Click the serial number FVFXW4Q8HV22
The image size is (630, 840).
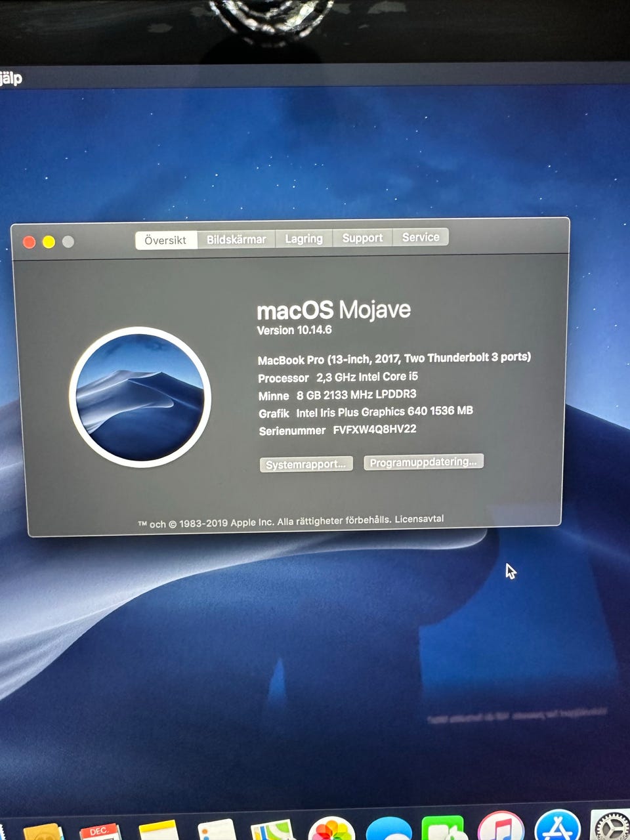tap(375, 429)
